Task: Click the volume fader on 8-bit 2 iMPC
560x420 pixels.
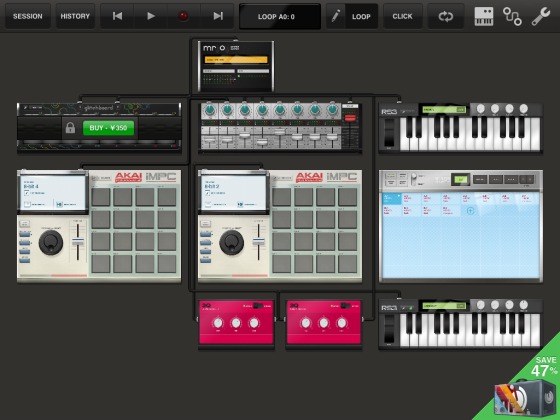Action: (259, 241)
